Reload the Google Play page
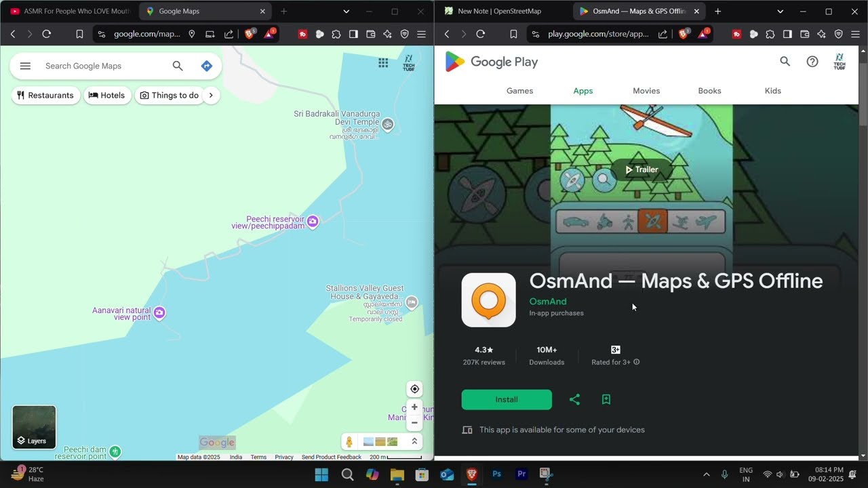This screenshot has height=488, width=868. 481,34
